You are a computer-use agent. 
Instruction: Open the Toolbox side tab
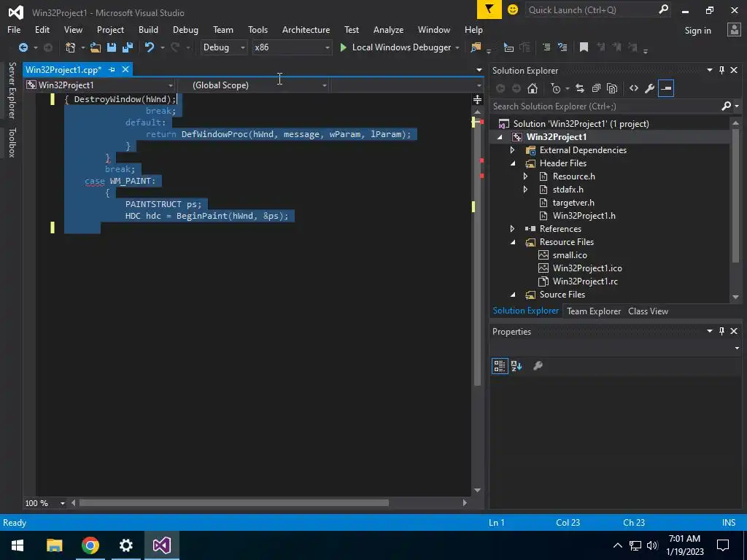coord(12,142)
